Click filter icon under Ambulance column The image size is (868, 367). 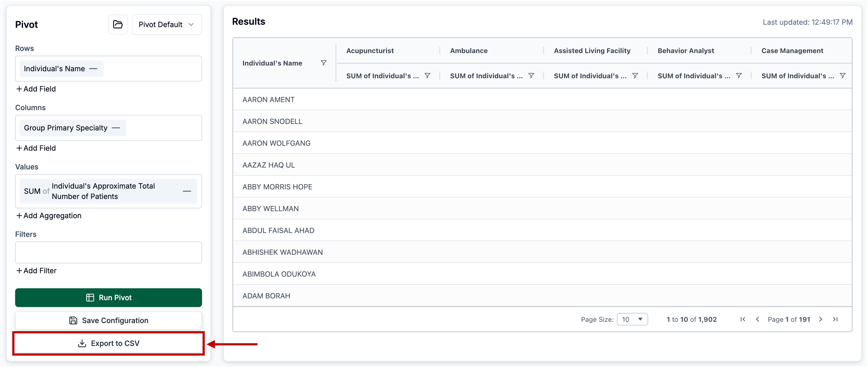[531, 76]
